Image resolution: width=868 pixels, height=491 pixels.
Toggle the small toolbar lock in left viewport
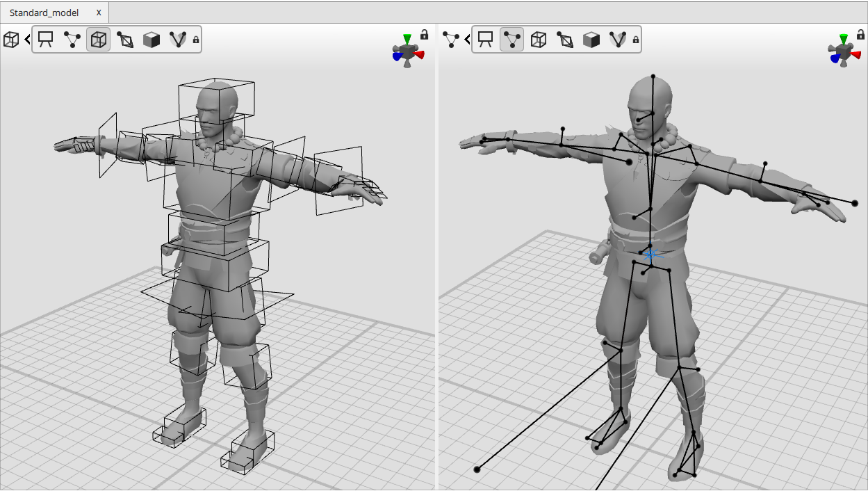pos(196,40)
